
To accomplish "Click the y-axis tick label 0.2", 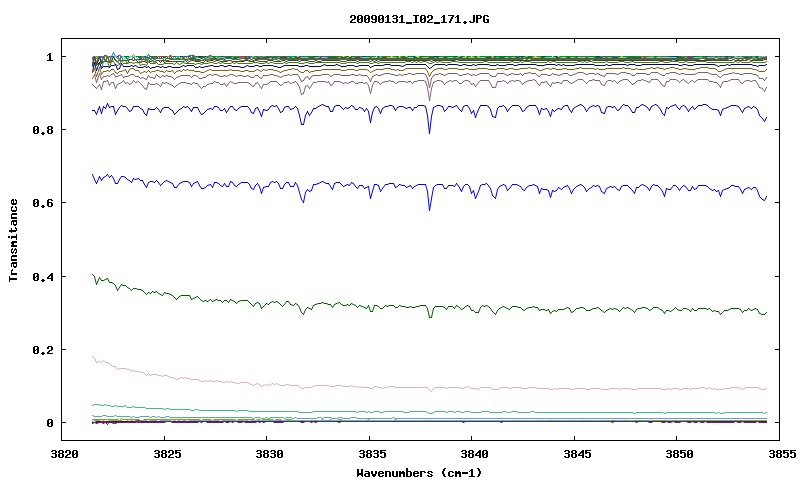I will [x=42, y=350].
